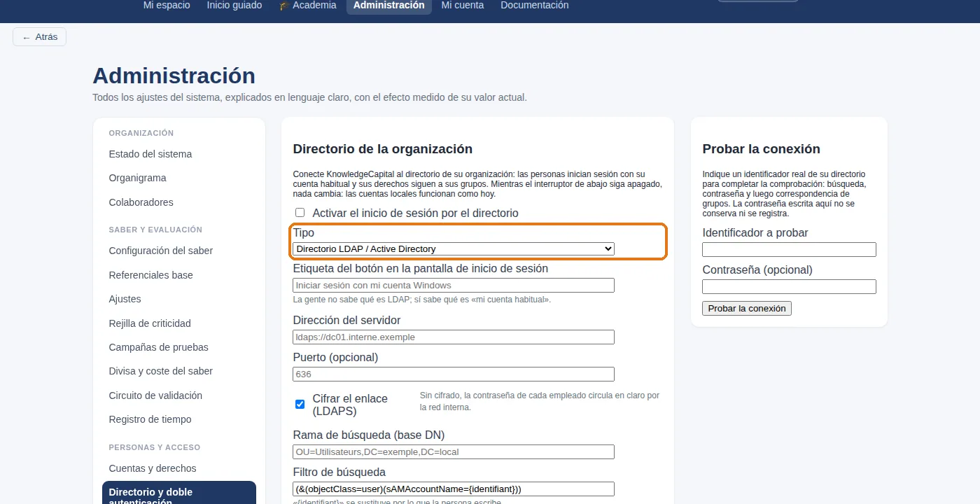
Task: Open Circuito de validación
Action: [x=179, y=395]
